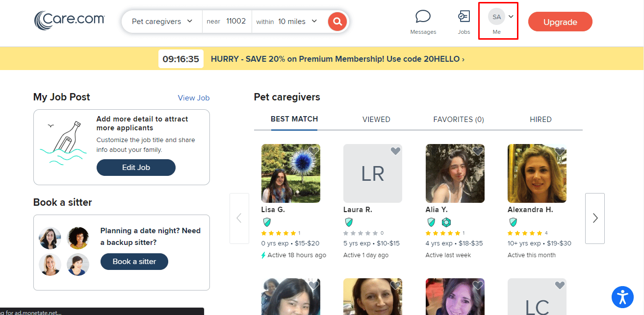Click Alia Y.'s green shield badge
Screen dimensions: 644x315
(431, 222)
